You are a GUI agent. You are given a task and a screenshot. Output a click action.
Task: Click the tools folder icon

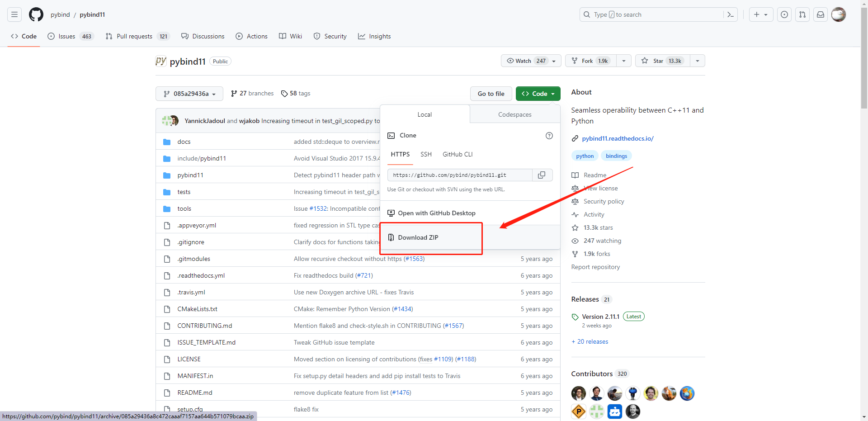click(167, 208)
